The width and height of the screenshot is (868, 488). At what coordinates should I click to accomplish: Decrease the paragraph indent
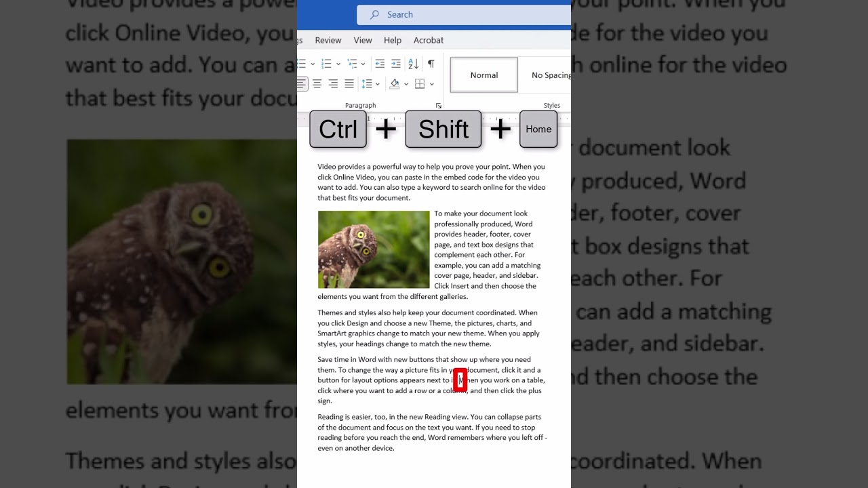click(x=380, y=64)
